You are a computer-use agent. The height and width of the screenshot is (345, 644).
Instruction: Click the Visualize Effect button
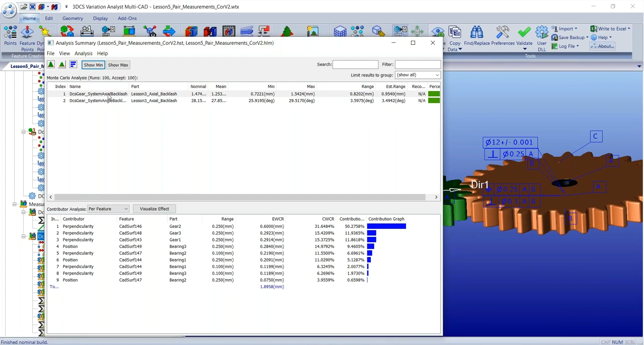coord(154,209)
